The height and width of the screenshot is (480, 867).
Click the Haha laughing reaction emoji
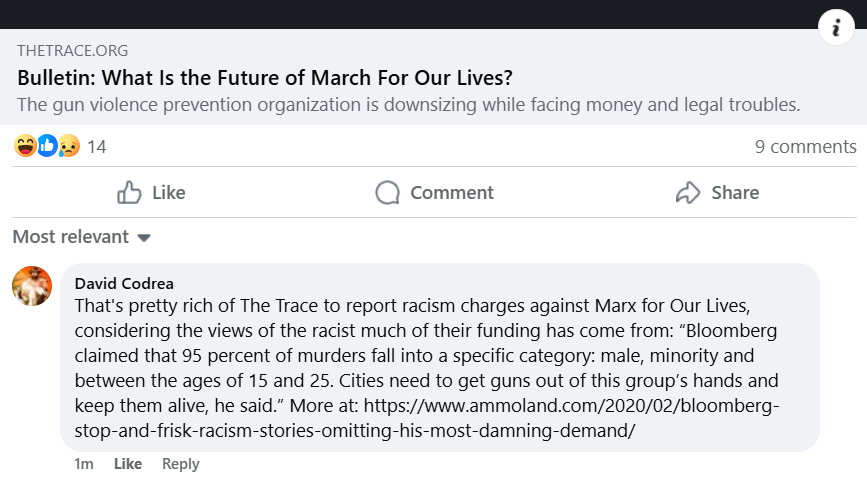25,146
